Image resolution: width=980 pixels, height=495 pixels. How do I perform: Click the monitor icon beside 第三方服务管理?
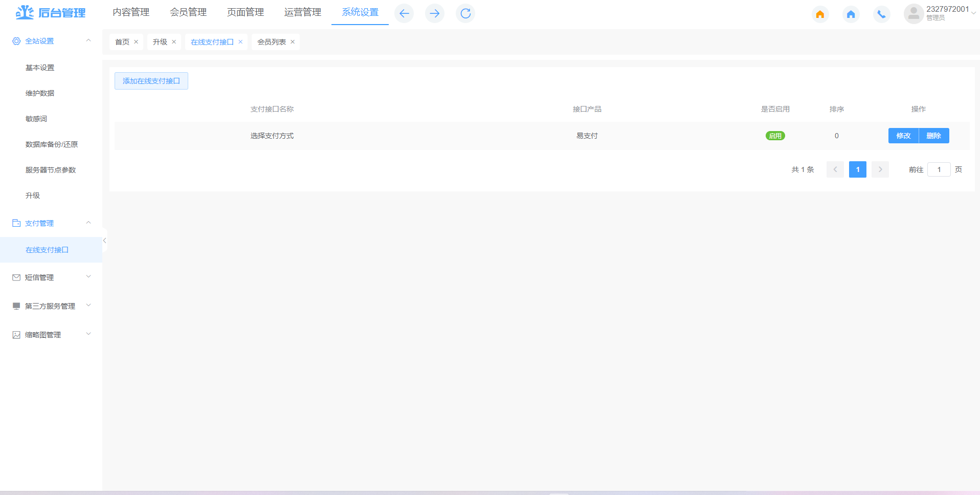pyautogui.click(x=16, y=306)
